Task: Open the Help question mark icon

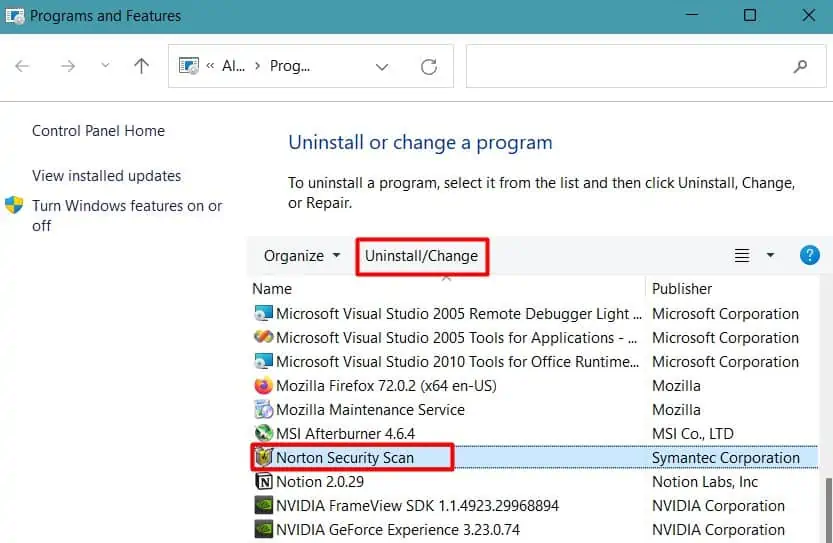Action: [809, 255]
